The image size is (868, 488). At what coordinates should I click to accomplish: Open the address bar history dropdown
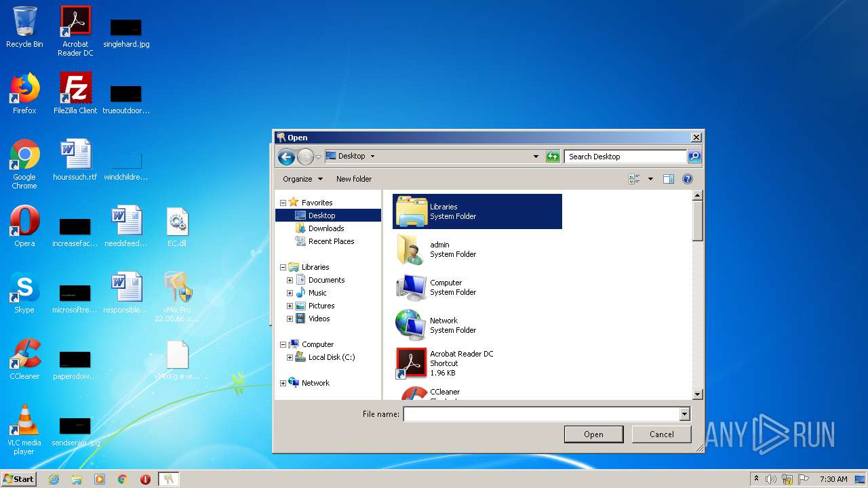(536, 157)
